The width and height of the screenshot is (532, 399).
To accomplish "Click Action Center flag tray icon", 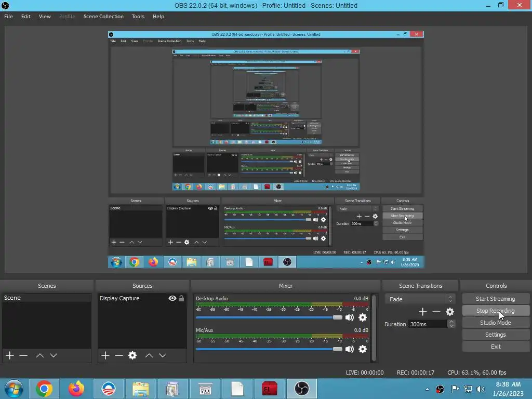I will 455,389.
